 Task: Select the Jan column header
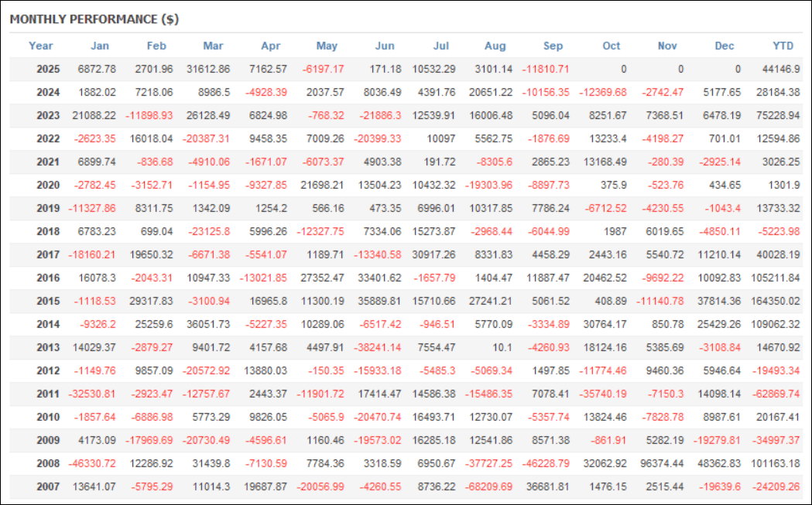pyautogui.click(x=100, y=46)
